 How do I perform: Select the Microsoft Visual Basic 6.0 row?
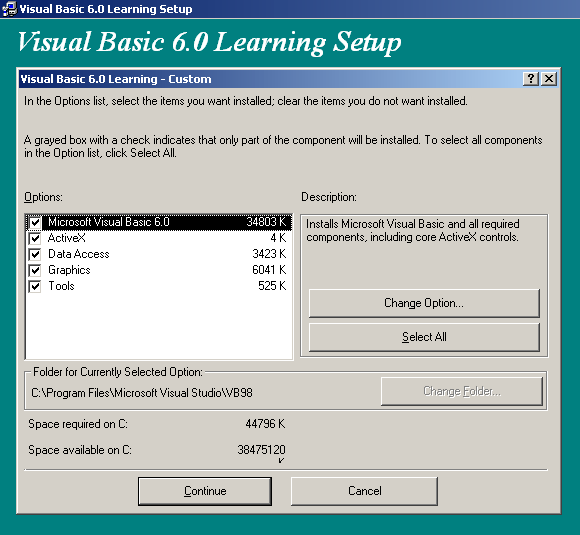pyautogui.click(x=159, y=222)
